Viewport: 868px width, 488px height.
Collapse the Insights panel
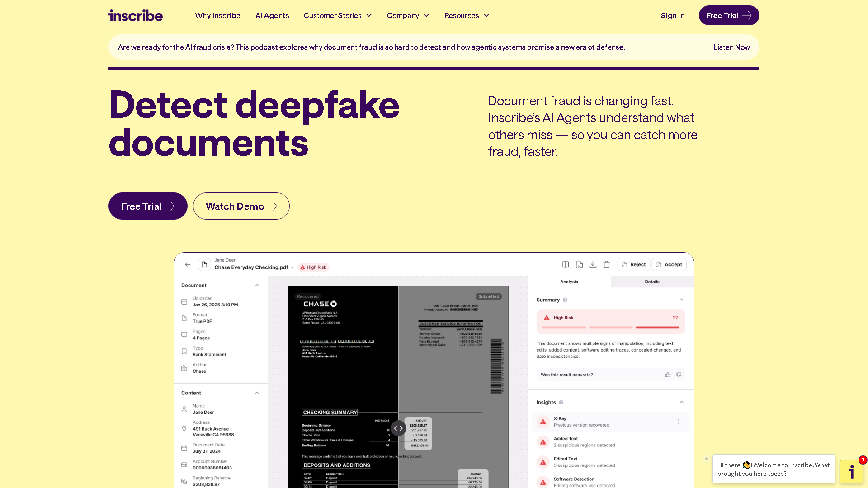681,402
